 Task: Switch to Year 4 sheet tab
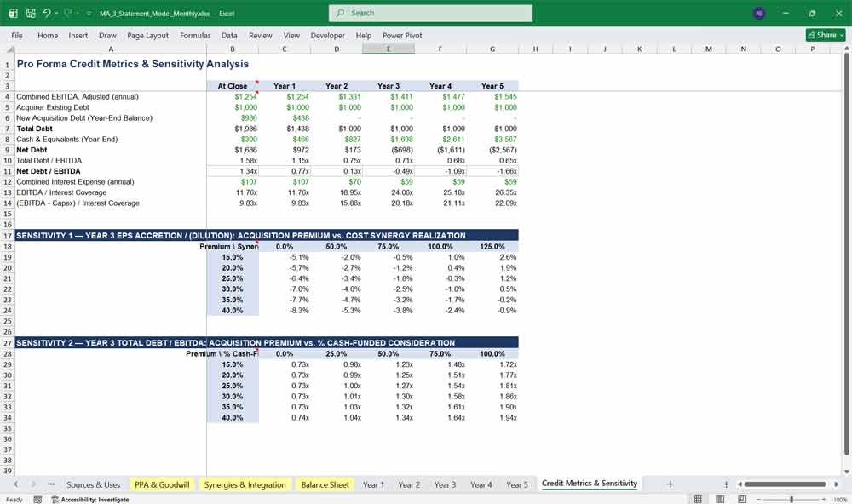[x=481, y=484]
